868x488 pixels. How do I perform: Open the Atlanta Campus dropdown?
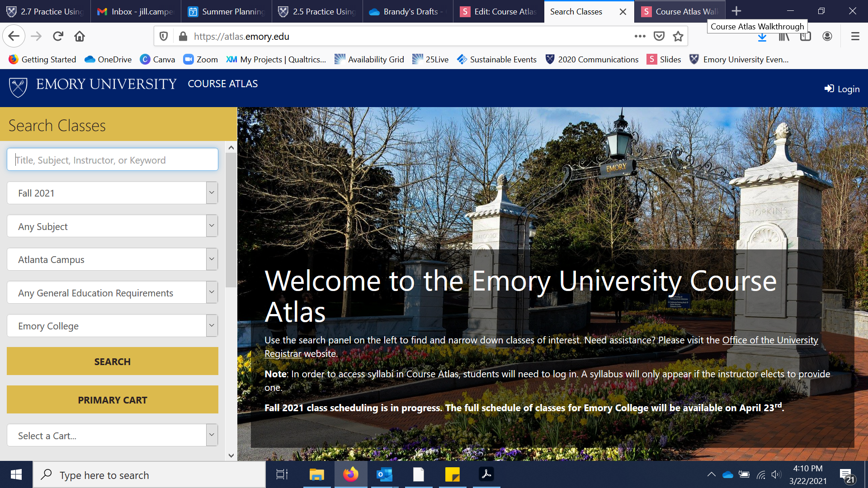tap(113, 259)
